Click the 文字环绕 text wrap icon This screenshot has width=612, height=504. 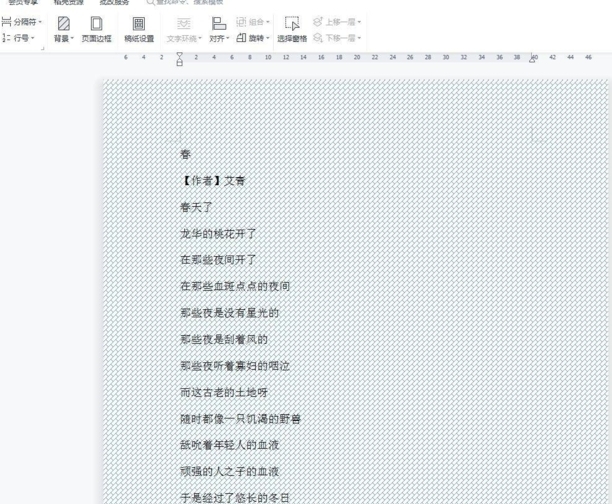click(x=183, y=23)
